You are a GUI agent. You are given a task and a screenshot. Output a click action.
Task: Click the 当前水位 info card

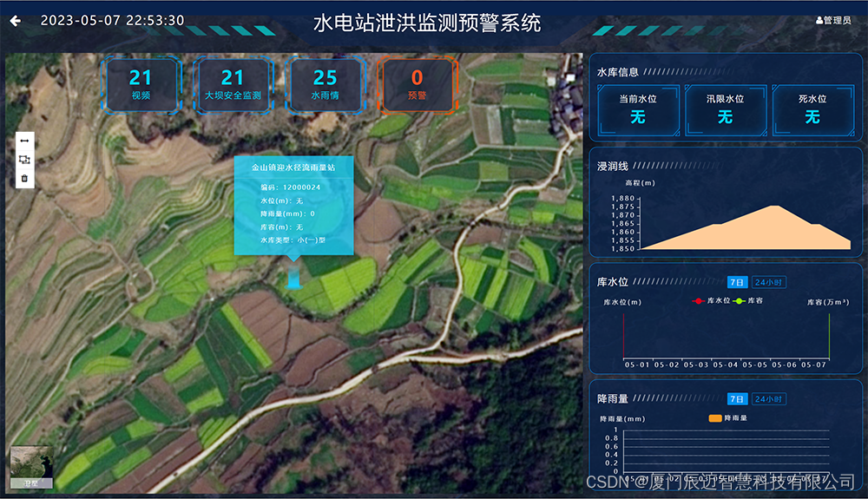[638, 110]
